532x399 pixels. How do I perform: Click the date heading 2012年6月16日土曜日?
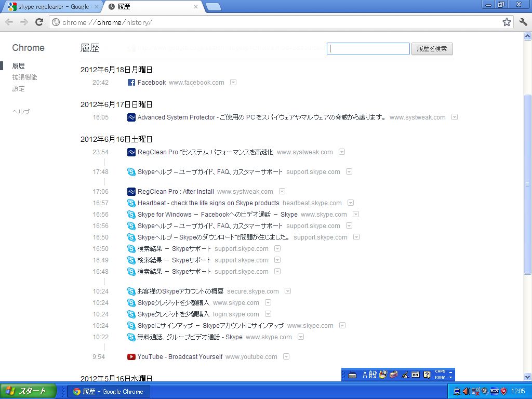click(x=116, y=139)
